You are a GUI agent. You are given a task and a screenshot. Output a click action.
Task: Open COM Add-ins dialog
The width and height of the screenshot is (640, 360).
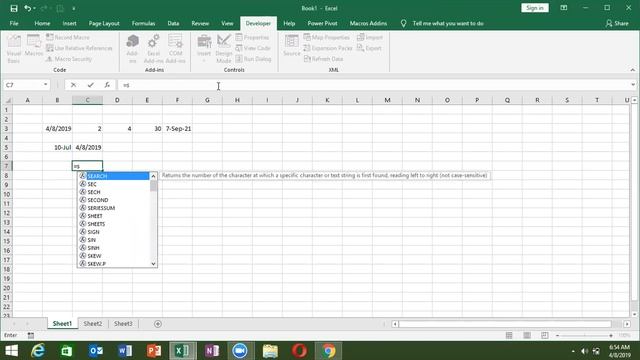tap(176, 49)
